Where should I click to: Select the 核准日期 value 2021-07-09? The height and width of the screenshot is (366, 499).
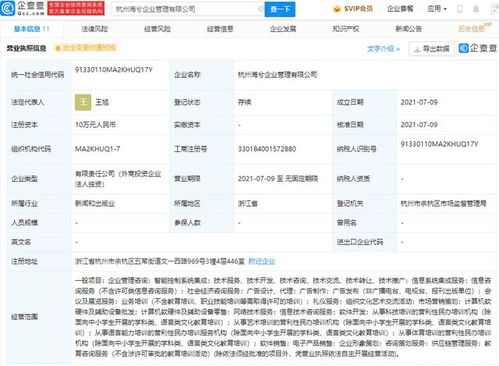tap(419, 125)
